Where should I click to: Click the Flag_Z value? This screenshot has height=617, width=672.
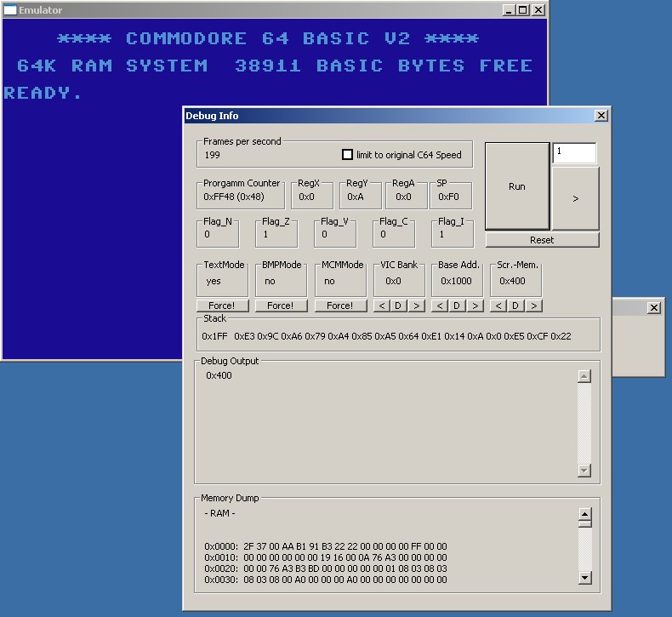[265, 234]
